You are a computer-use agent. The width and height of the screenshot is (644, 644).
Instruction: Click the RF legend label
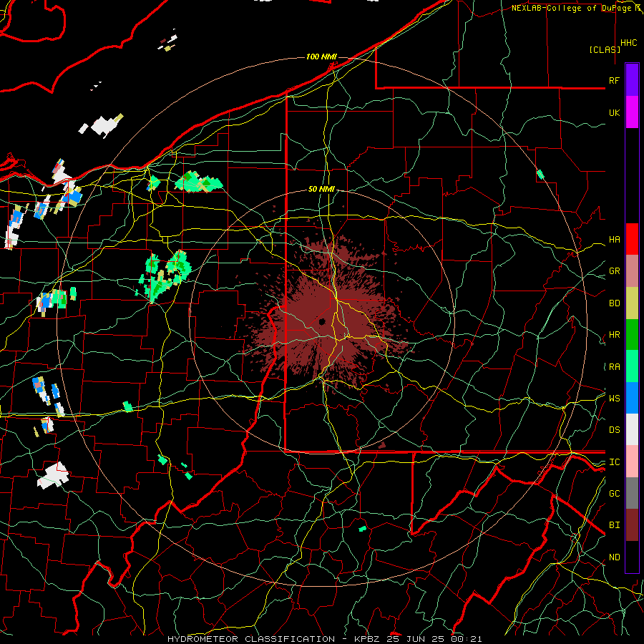tap(614, 80)
